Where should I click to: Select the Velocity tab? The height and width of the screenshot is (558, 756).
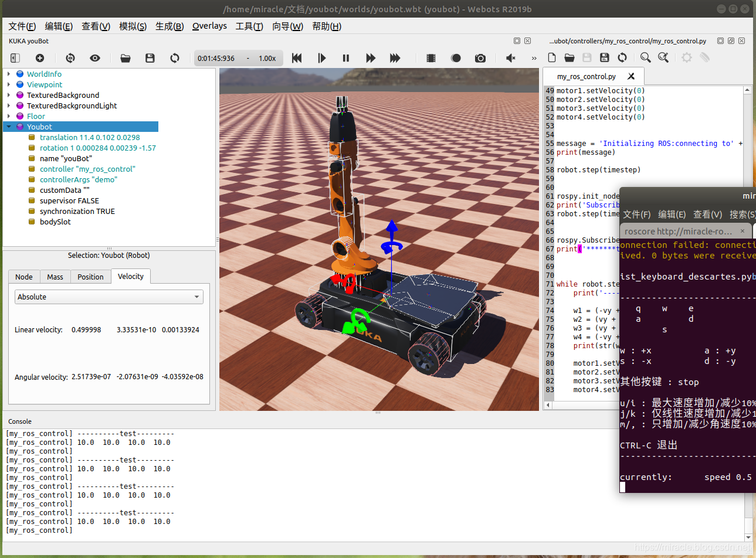pyautogui.click(x=131, y=276)
